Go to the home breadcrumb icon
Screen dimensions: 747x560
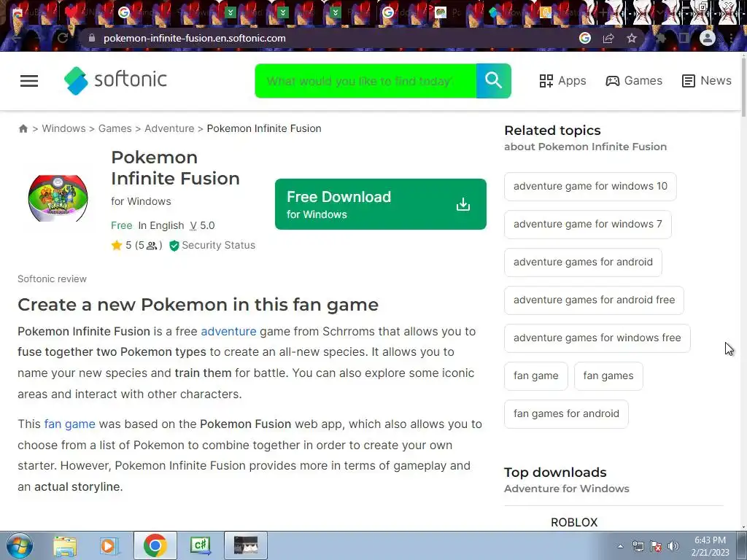click(23, 128)
